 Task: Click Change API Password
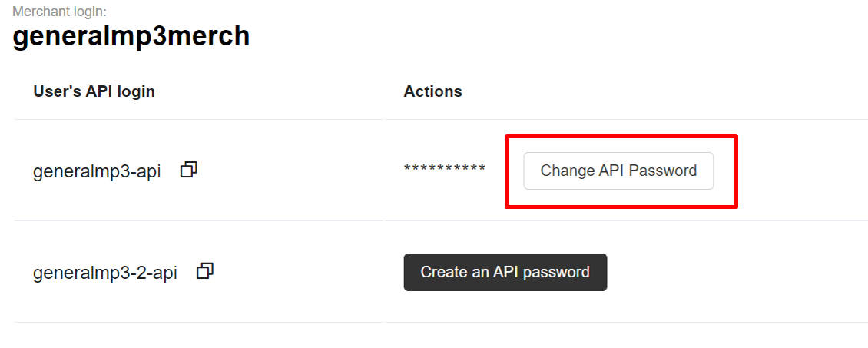pyautogui.click(x=618, y=171)
